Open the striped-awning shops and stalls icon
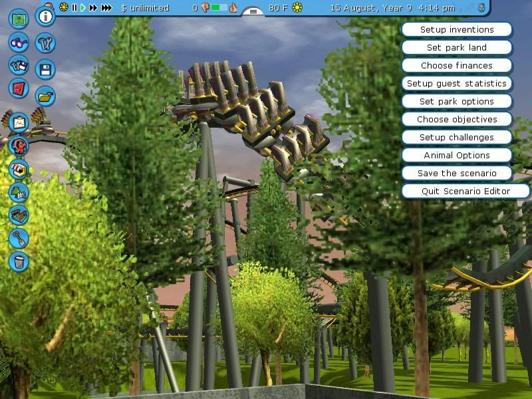 coord(19,170)
